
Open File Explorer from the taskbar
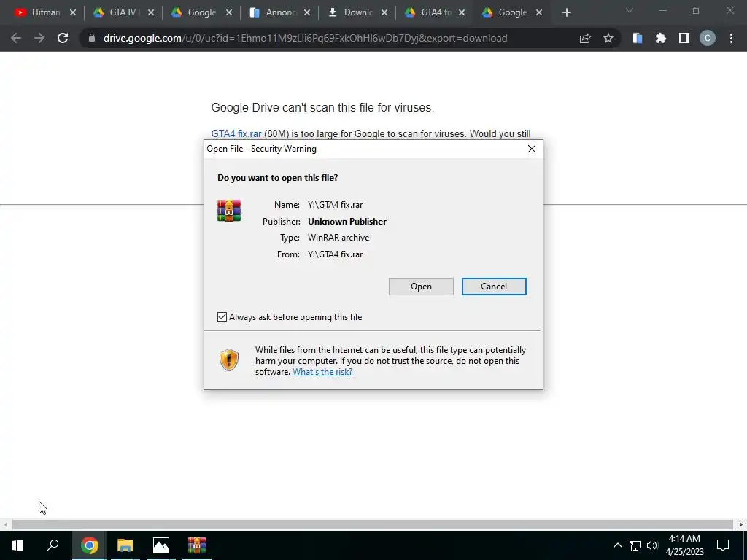coord(125,545)
